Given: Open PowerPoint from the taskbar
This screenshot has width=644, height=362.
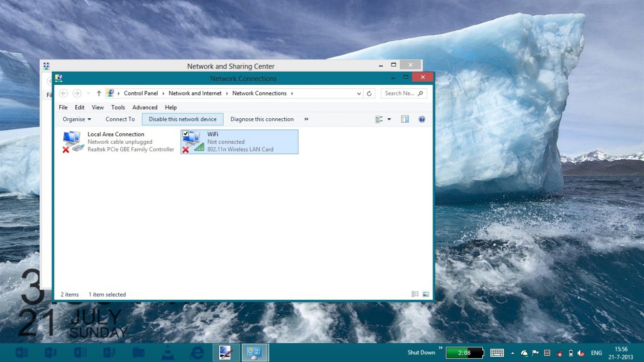Looking at the screenshot, I should pos(51,352).
